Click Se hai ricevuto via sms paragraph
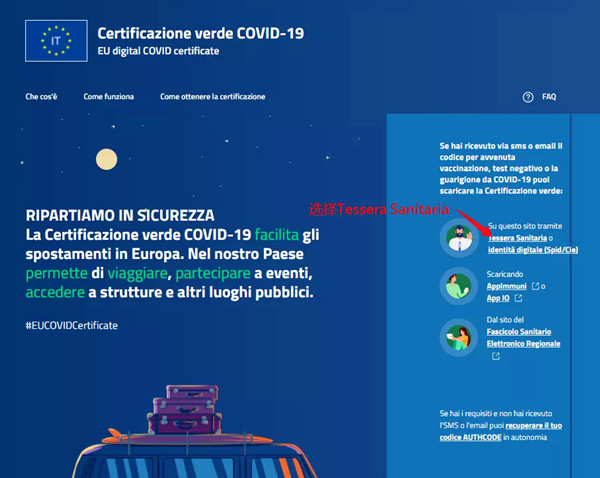The height and width of the screenshot is (478, 600). coord(501,168)
